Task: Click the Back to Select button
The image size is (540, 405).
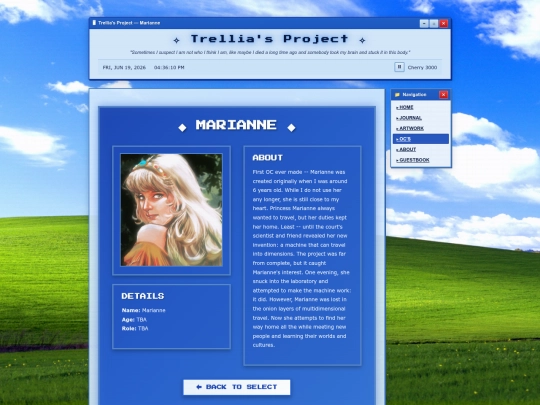Action: [237, 387]
